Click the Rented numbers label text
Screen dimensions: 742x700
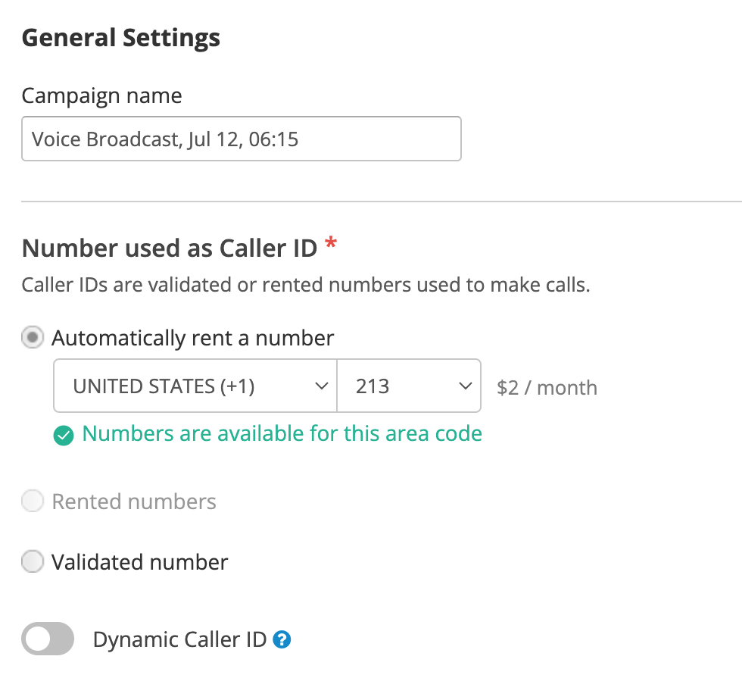134,502
